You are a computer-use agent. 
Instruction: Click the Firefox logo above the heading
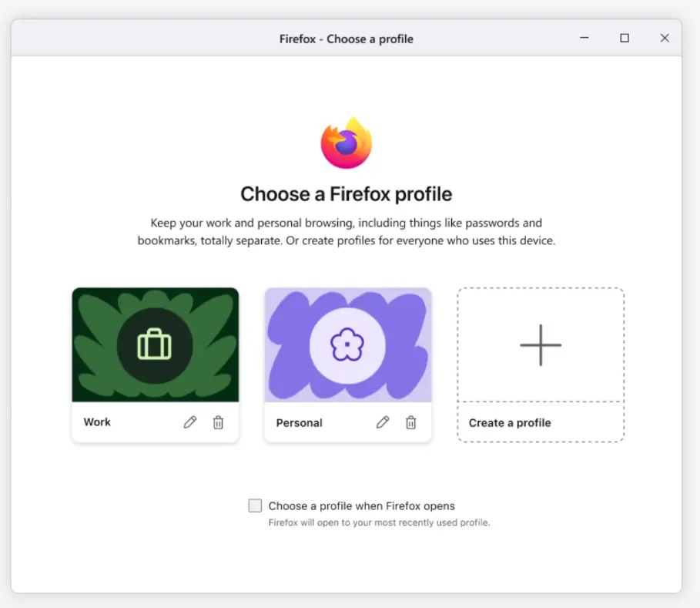click(x=347, y=143)
